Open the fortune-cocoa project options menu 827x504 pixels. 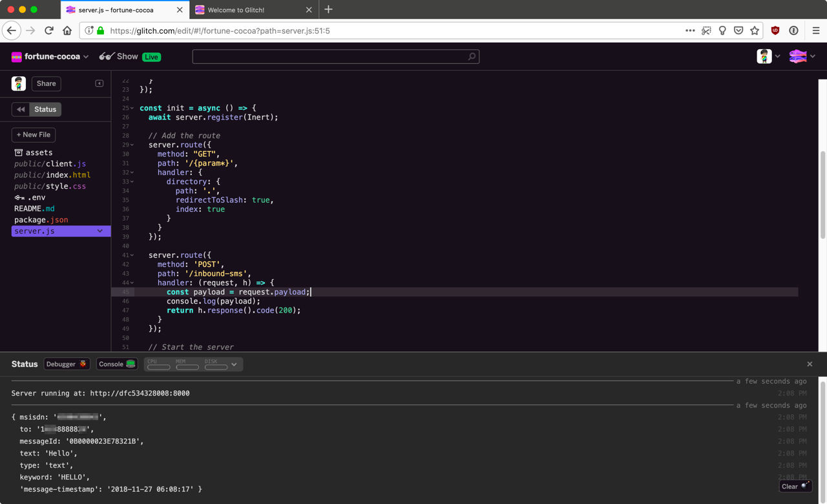point(50,57)
